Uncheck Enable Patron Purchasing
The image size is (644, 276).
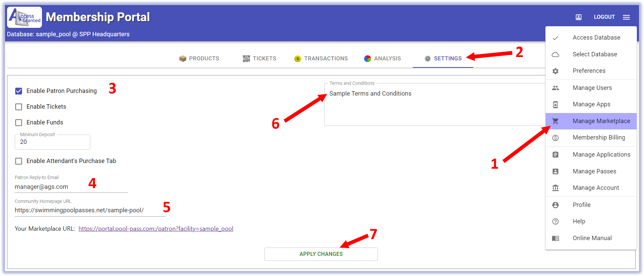click(x=19, y=91)
